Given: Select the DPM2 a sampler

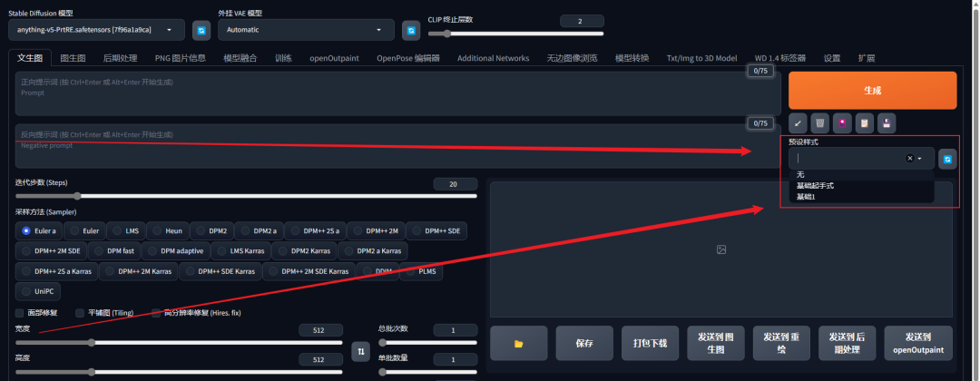Looking at the screenshot, I should (258, 230).
